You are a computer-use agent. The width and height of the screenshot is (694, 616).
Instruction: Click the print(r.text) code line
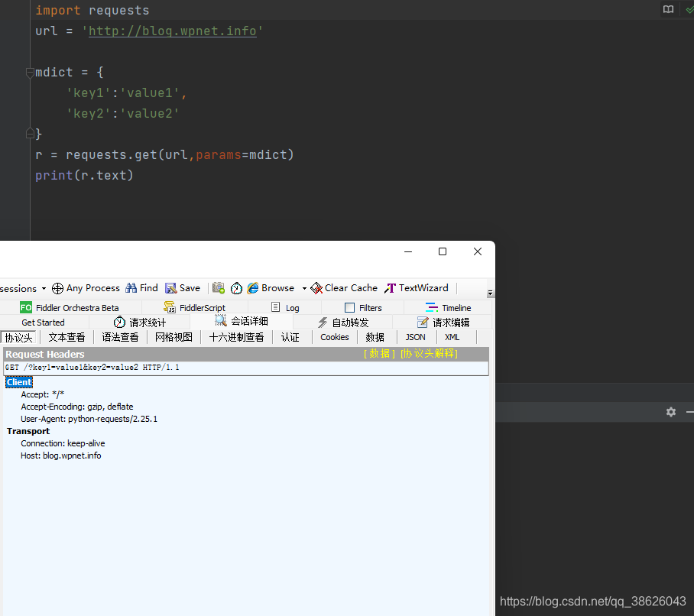coord(84,176)
